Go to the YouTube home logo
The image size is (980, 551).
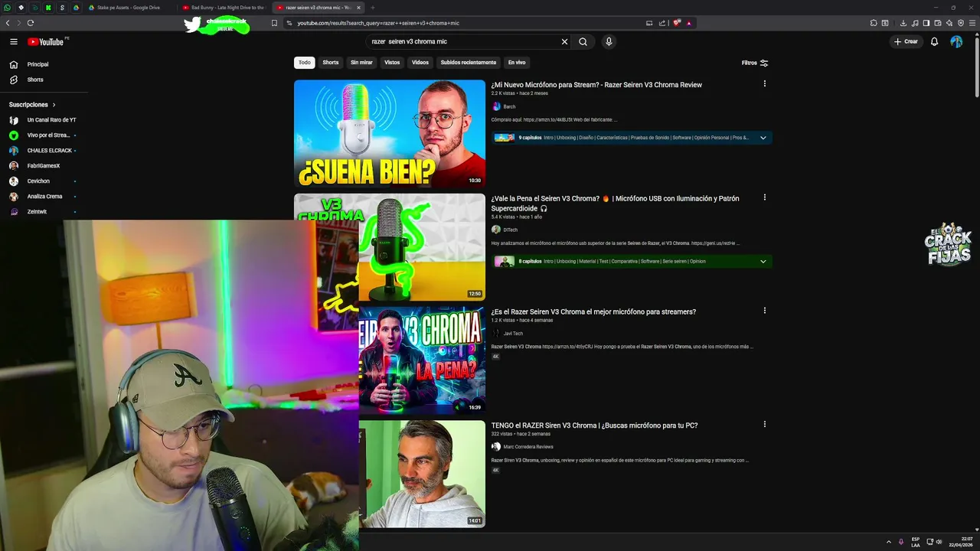(46, 41)
